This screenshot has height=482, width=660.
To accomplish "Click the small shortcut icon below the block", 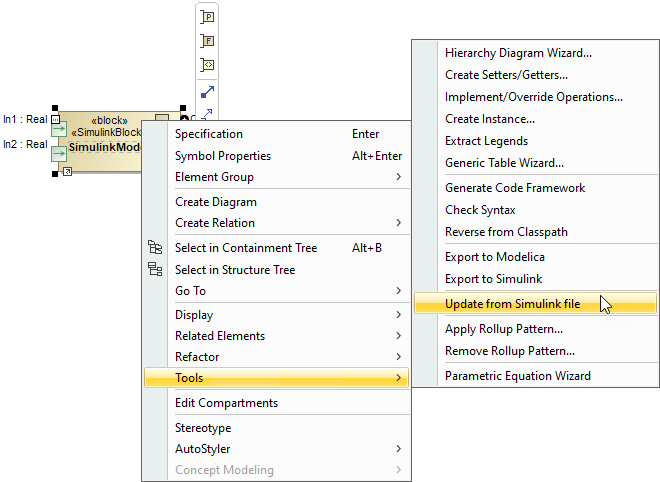I will (x=67, y=172).
